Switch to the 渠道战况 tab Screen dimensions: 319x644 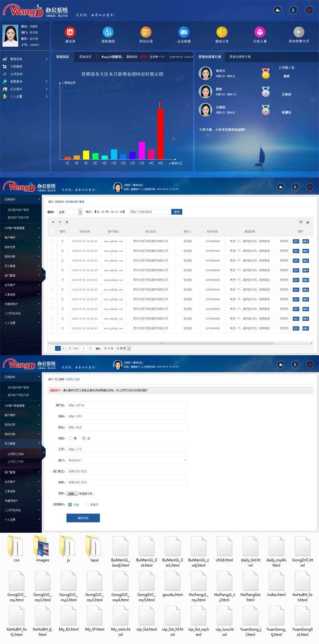pos(85,57)
